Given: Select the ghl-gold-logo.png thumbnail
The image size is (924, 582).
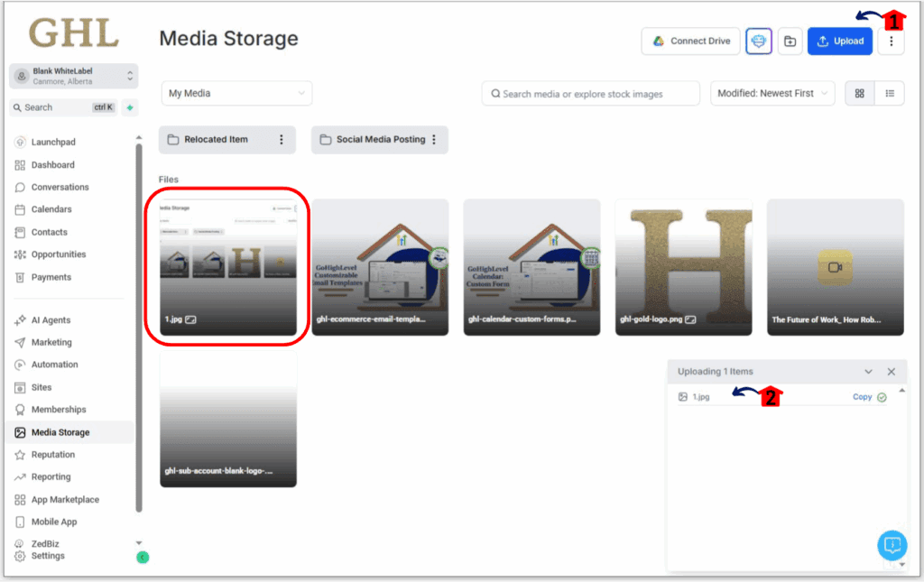Looking at the screenshot, I should (684, 267).
